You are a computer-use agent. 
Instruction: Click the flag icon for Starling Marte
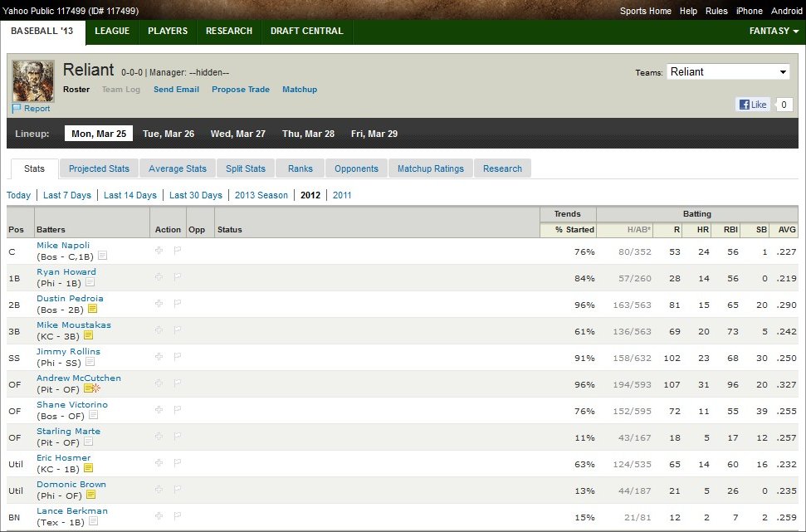pyautogui.click(x=178, y=437)
